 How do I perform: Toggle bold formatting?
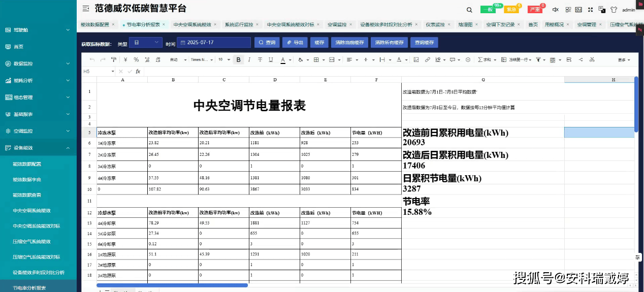pos(239,60)
